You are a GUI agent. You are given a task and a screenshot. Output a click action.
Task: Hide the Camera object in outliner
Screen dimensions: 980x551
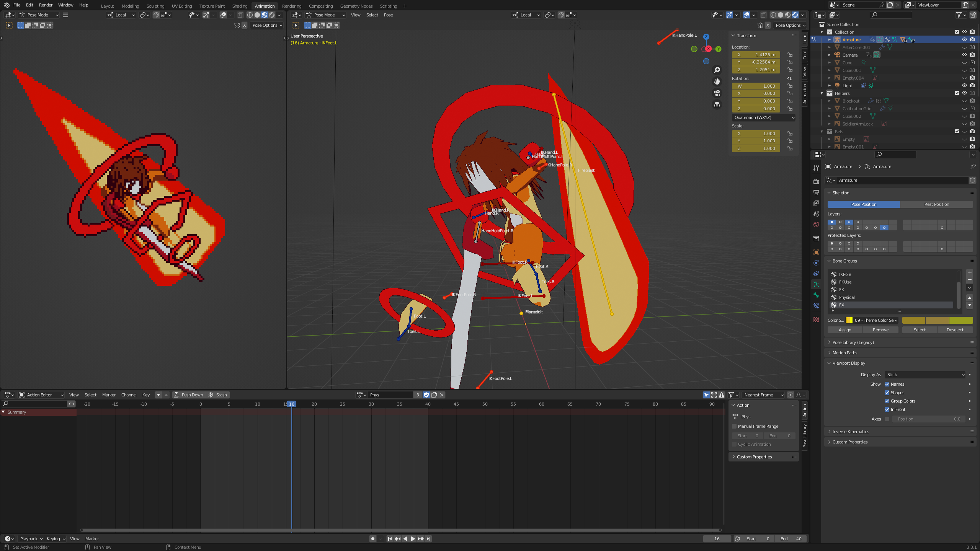click(x=964, y=55)
